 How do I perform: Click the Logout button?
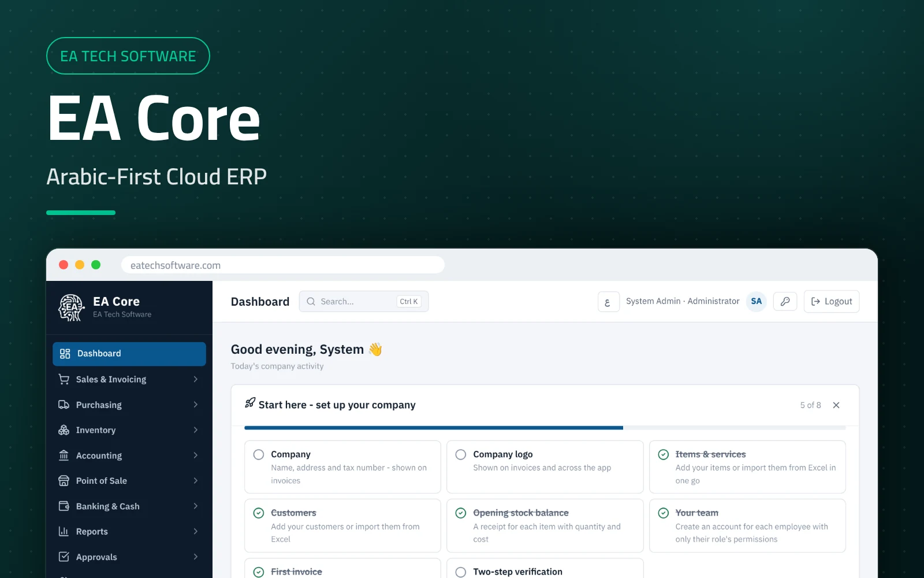coord(832,302)
